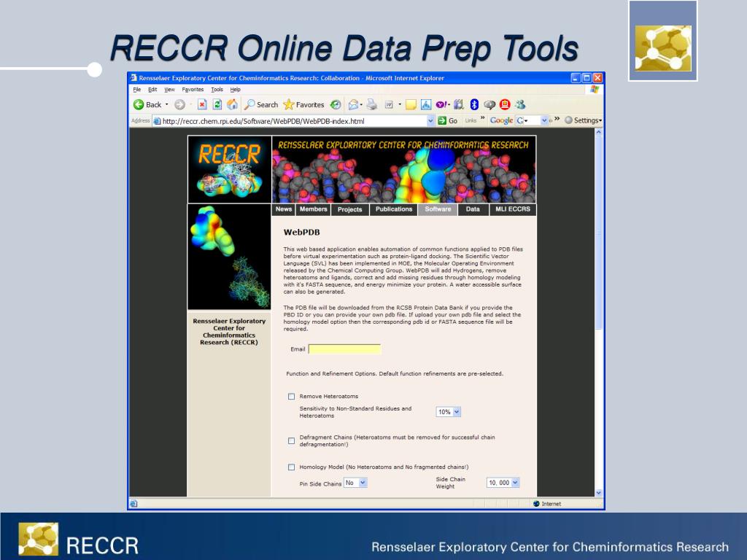The width and height of the screenshot is (747, 560).
Task: Enable the Homology Model checkbox
Action: point(291,467)
